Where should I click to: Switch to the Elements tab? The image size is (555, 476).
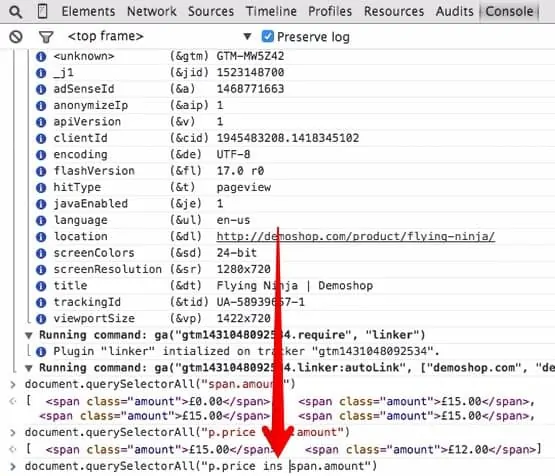pos(88,11)
